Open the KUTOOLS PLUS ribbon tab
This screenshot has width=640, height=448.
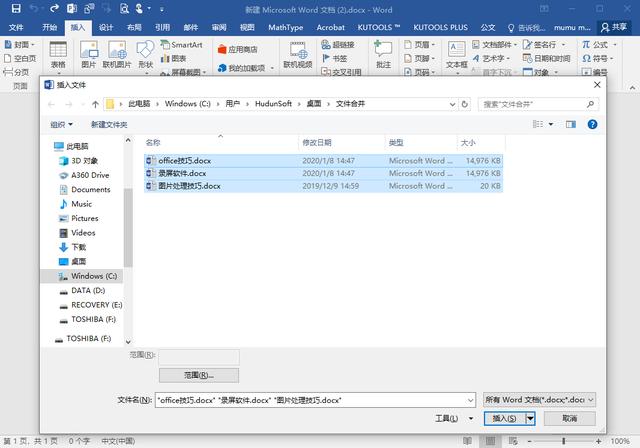click(x=440, y=27)
